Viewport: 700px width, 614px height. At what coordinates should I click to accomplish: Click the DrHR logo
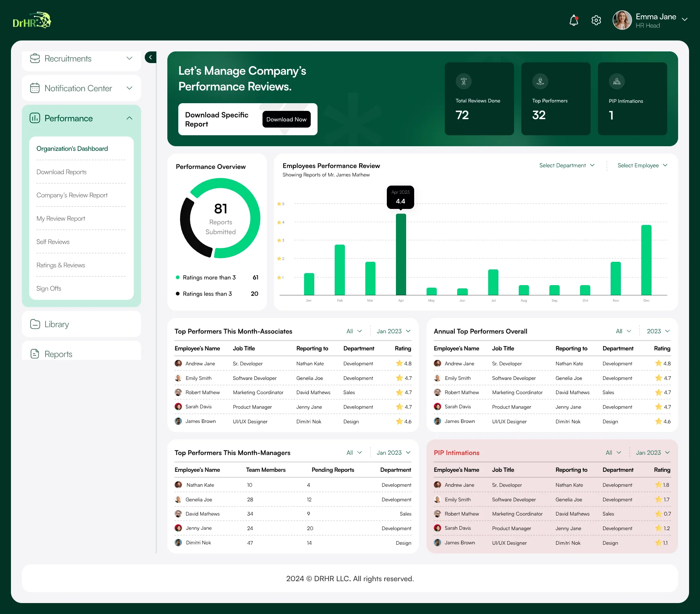32,20
